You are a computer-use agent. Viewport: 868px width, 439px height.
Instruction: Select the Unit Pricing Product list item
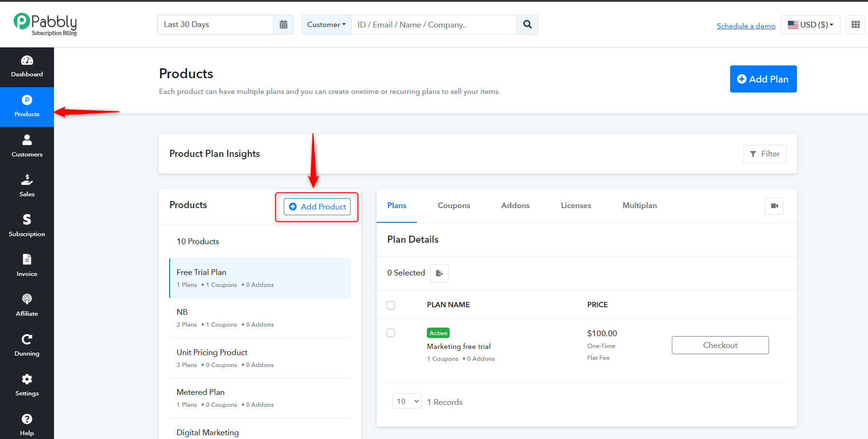(260, 358)
